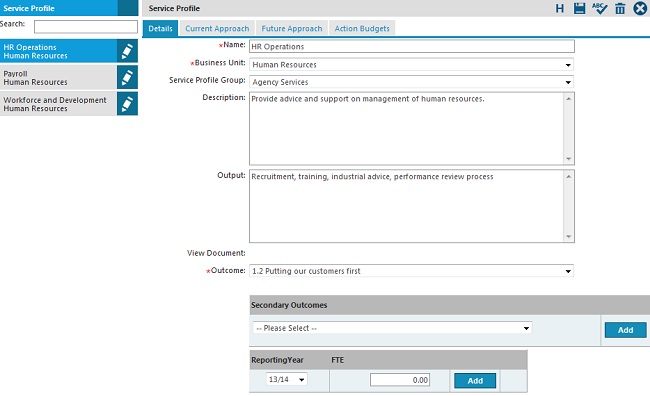
Task: Delete the profile using trash icon
Action: pos(620,8)
